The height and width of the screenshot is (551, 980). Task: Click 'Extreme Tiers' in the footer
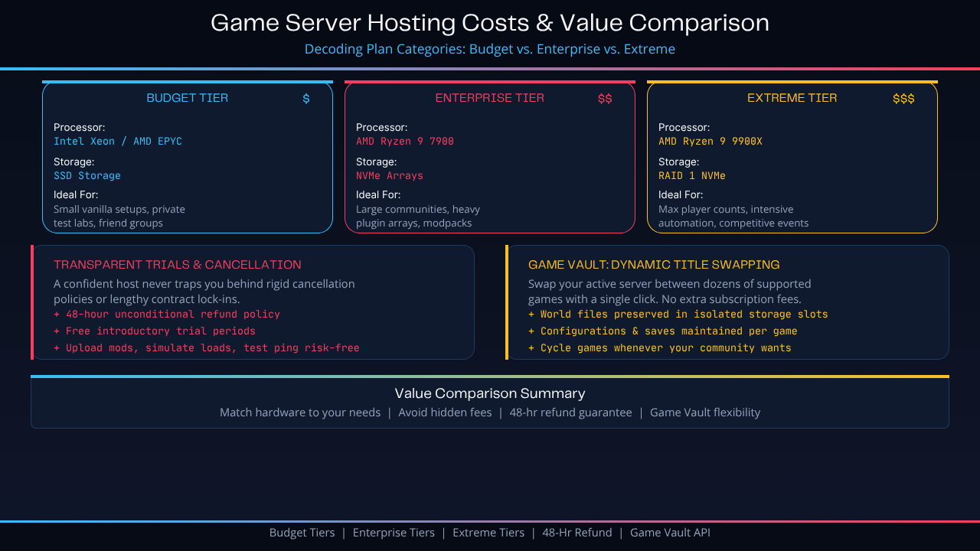pyautogui.click(x=488, y=533)
